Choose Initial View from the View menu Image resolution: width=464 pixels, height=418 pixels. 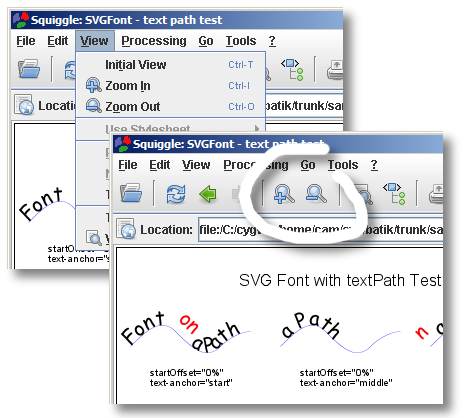(170, 64)
